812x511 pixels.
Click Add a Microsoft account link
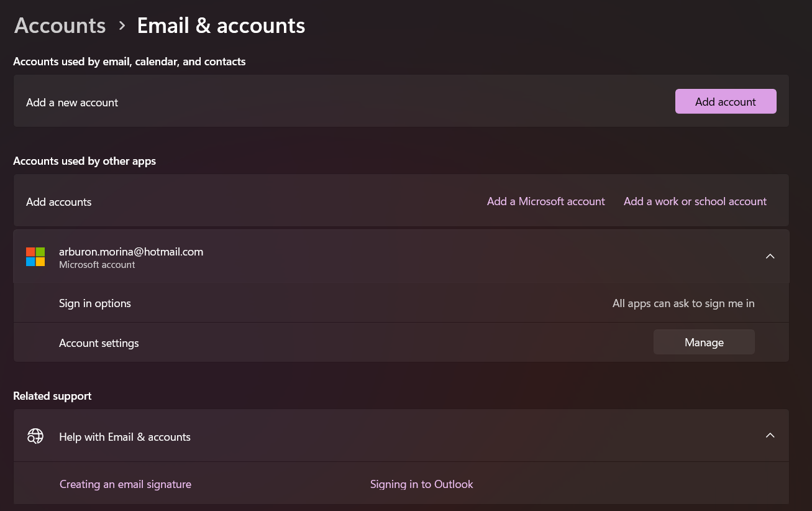coord(545,201)
